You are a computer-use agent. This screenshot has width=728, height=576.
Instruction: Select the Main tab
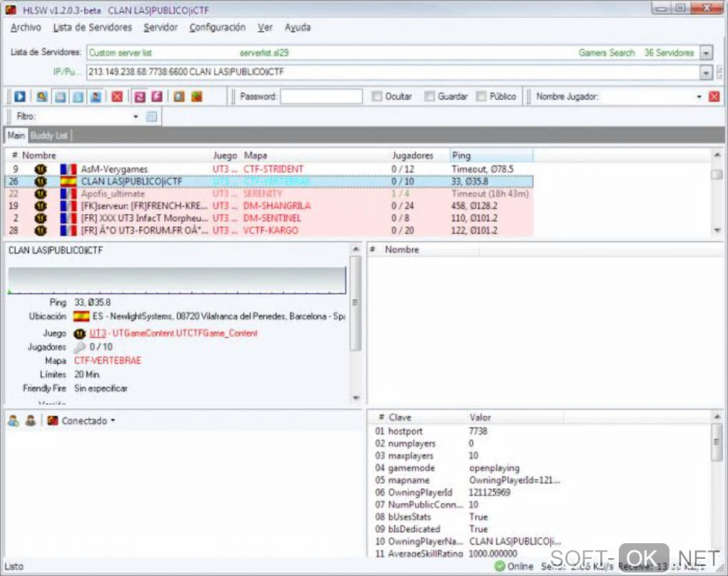[x=16, y=136]
